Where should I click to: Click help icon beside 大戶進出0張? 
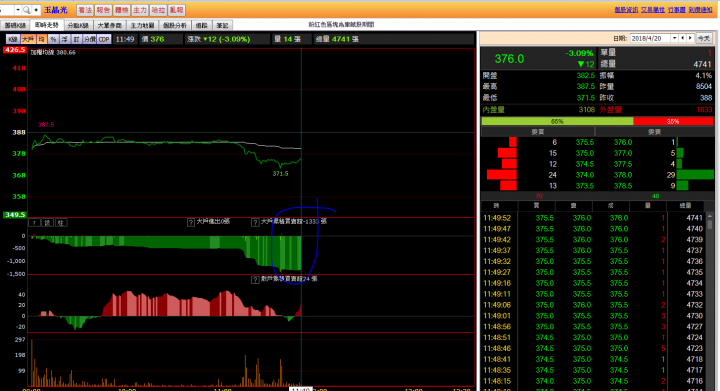pos(191,223)
